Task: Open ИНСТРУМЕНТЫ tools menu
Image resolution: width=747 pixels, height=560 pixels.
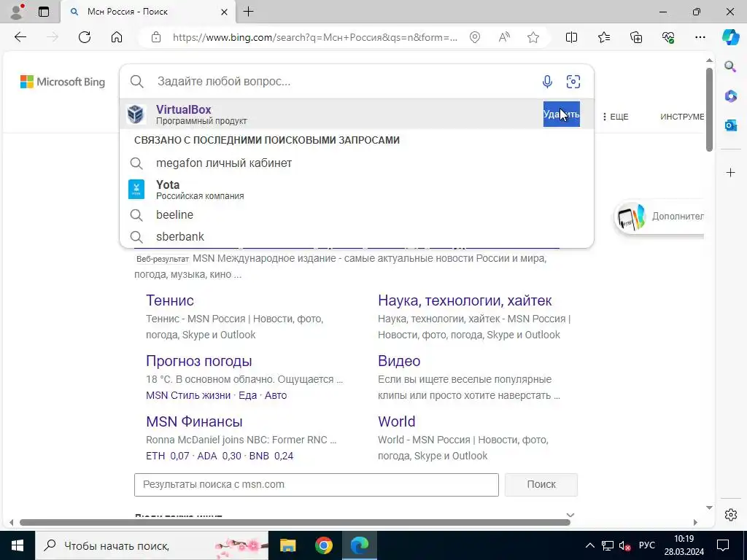Action: tap(682, 117)
